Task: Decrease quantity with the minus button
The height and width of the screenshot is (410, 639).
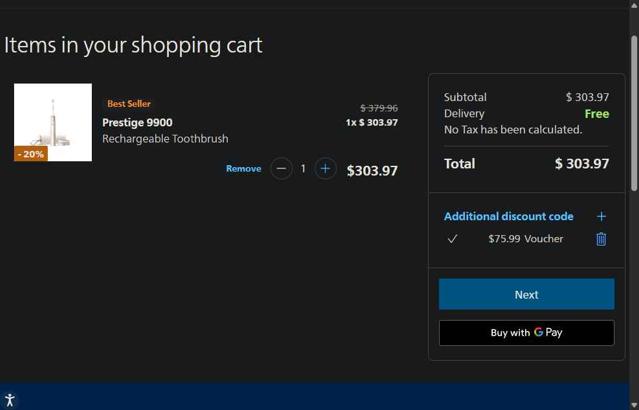Action: 281,169
